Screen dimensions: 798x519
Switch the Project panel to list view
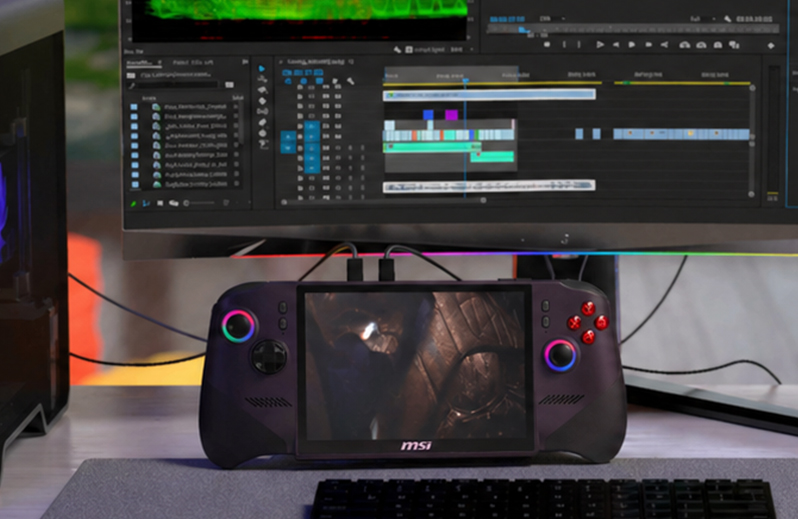[146, 203]
